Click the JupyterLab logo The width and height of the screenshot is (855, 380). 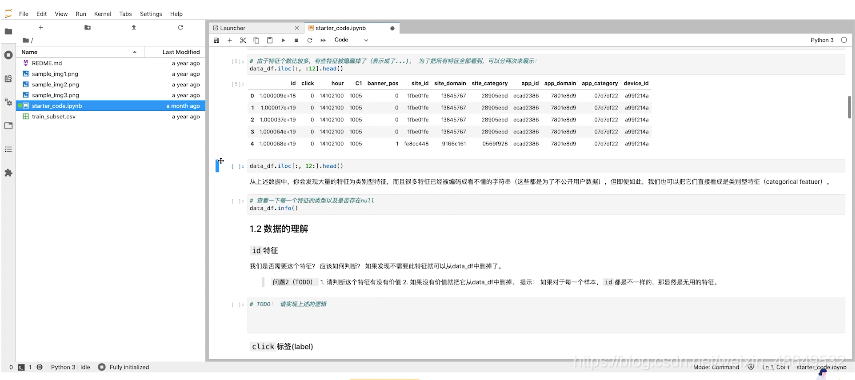point(8,14)
